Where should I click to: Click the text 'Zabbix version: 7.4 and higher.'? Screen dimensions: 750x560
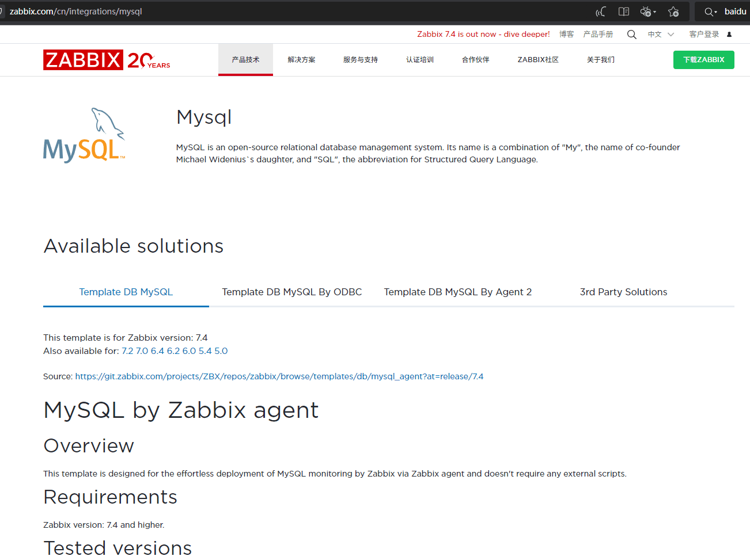[104, 525]
